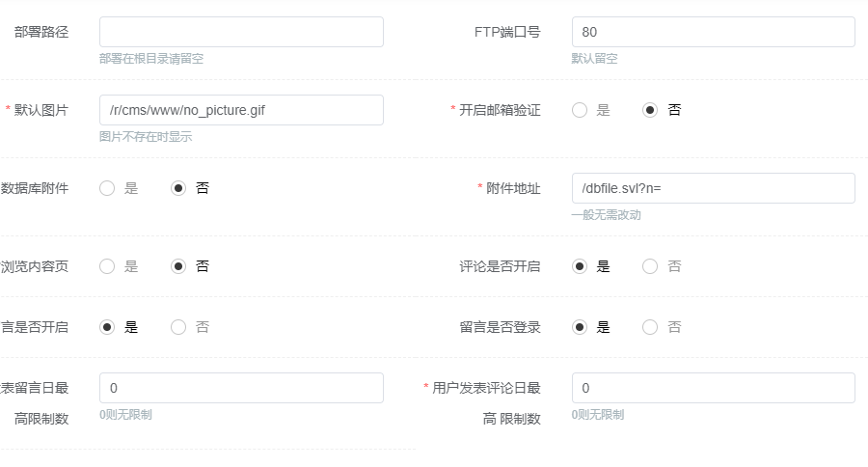Enable comments with 评论是否开启 是
Viewport: 868px width, 467px height.
580,266
